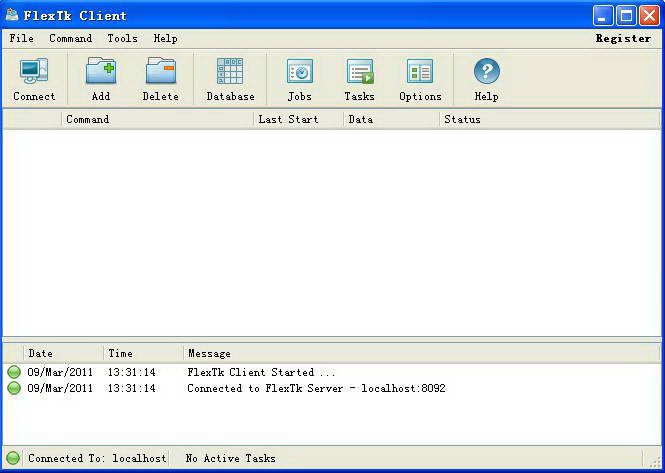The image size is (665, 473).
Task: Open the Tasks toolbar icon
Action: [x=360, y=71]
